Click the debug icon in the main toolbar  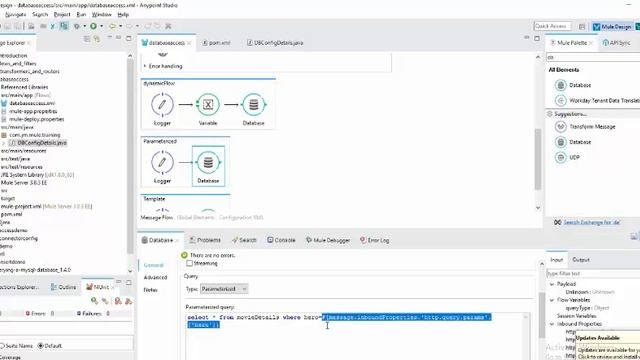(77, 26)
